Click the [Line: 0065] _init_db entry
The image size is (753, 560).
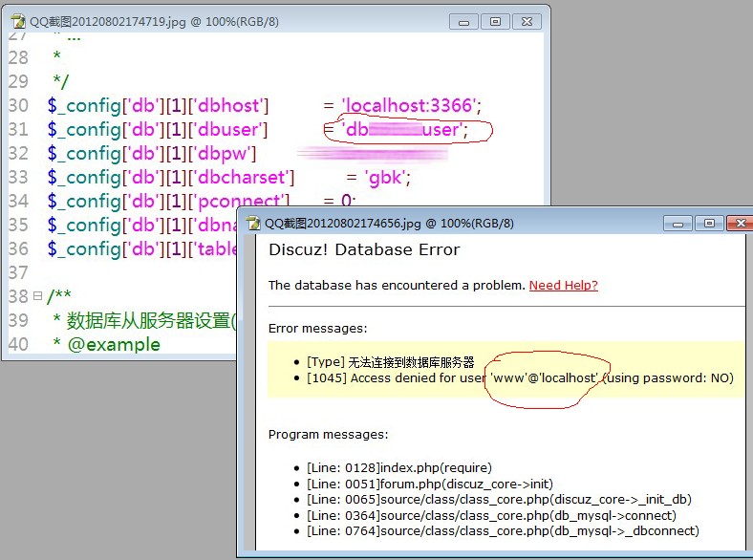tap(499, 500)
